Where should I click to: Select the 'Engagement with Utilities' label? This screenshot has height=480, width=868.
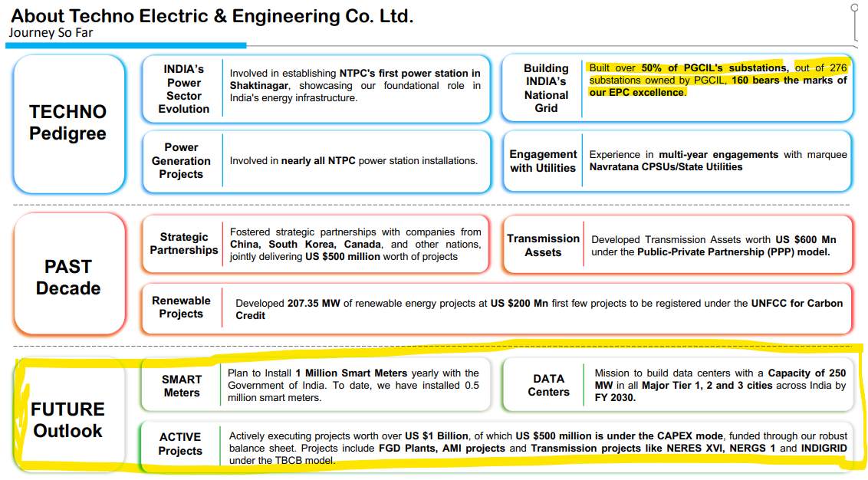click(543, 161)
